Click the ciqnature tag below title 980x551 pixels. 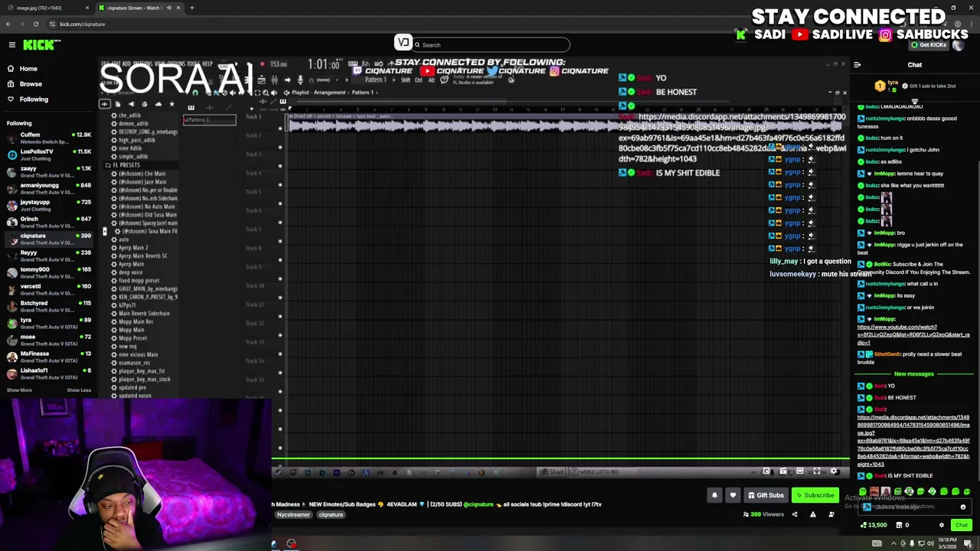(x=331, y=515)
